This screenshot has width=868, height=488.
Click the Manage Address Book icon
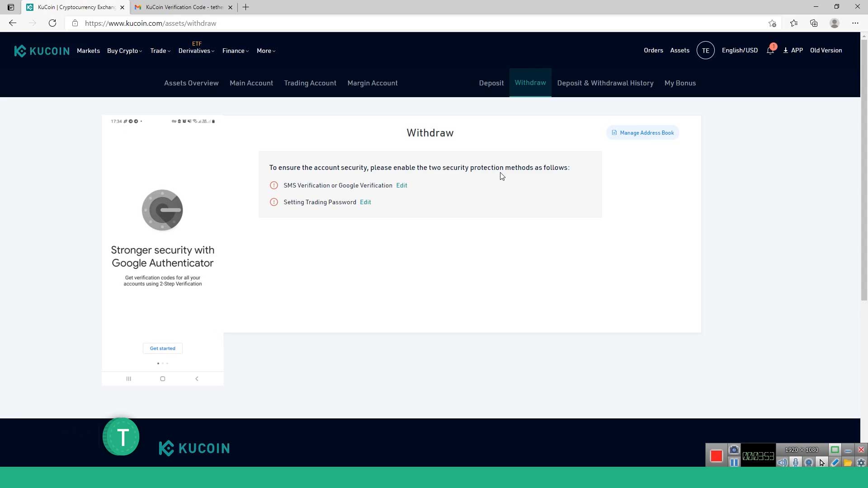[x=614, y=132]
